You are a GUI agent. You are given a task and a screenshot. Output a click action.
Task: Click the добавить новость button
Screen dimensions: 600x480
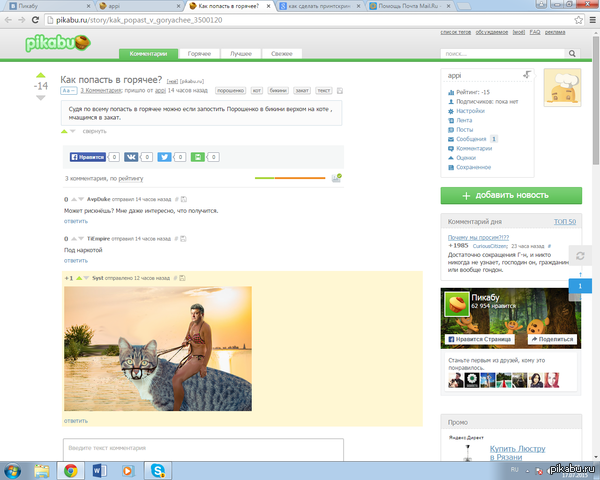(x=511, y=195)
